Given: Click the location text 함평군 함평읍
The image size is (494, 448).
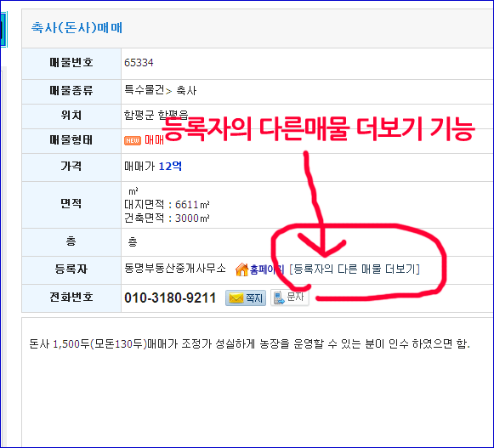Looking at the screenshot, I should [156, 115].
